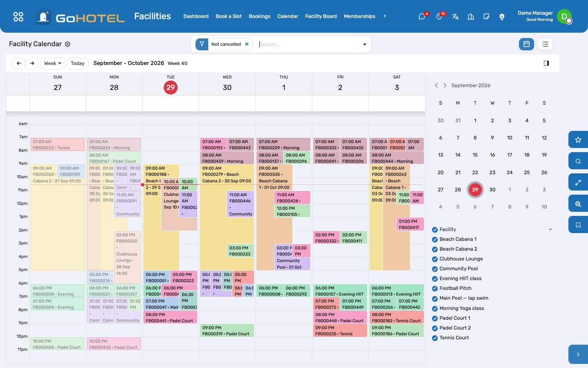The height and width of the screenshot is (368, 588).
Task: Uncheck Community Pool filter
Action: (x=435, y=269)
